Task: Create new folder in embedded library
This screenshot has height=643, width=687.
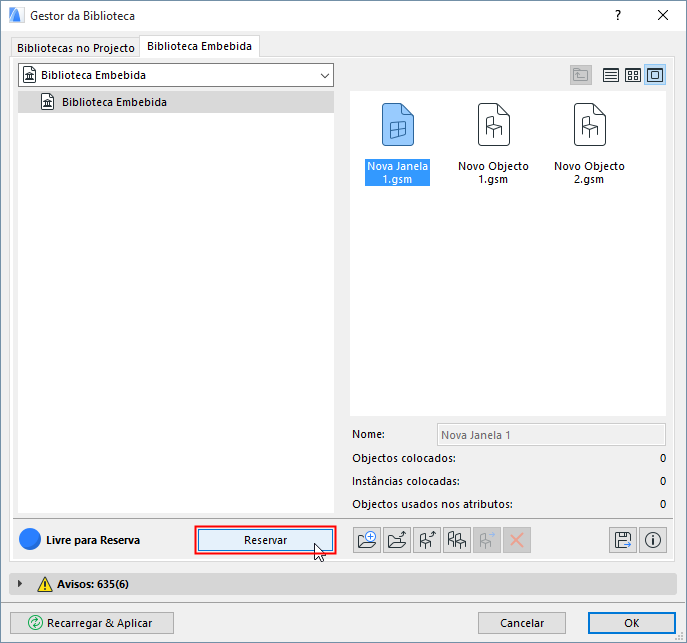Action: [367, 540]
